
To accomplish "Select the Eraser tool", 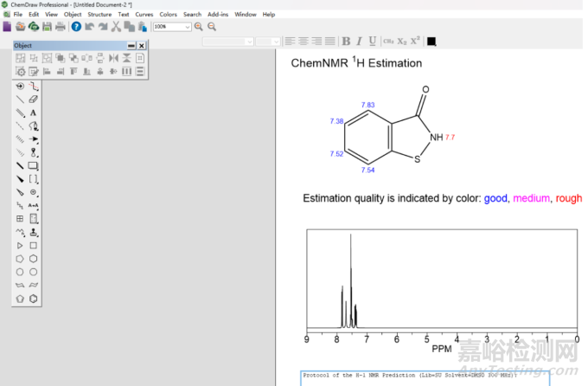I will pos(34,100).
